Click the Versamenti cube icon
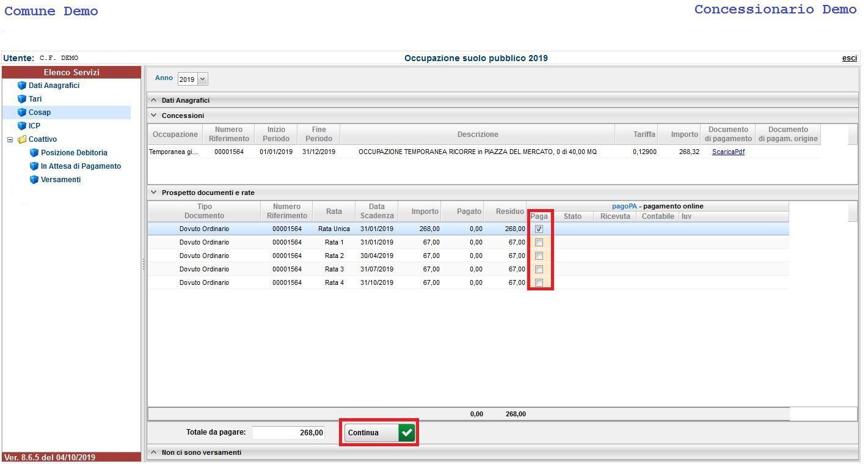Screen dimensions: 868x464 34,180
